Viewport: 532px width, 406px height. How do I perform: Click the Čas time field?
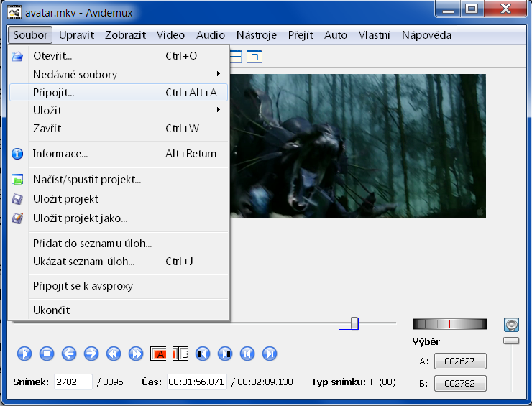(196, 382)
